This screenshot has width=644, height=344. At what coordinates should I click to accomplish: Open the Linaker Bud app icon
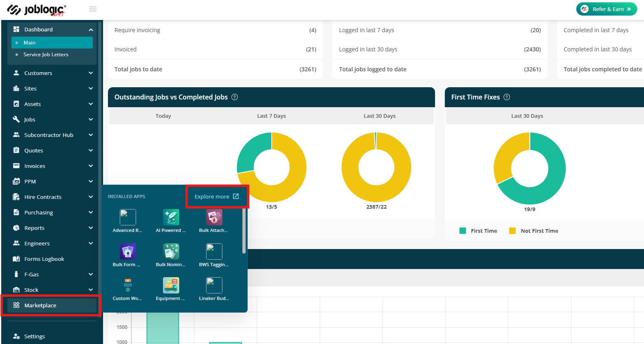pos(214,285)
